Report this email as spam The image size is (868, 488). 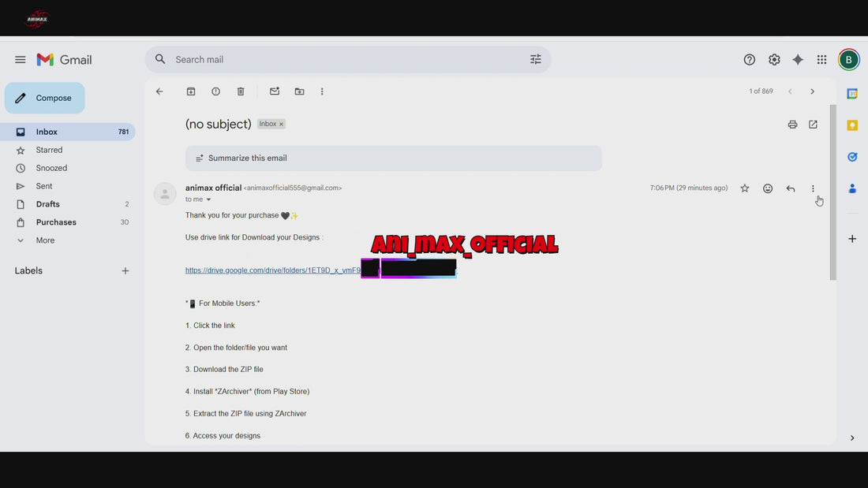[x=215, y=91]
